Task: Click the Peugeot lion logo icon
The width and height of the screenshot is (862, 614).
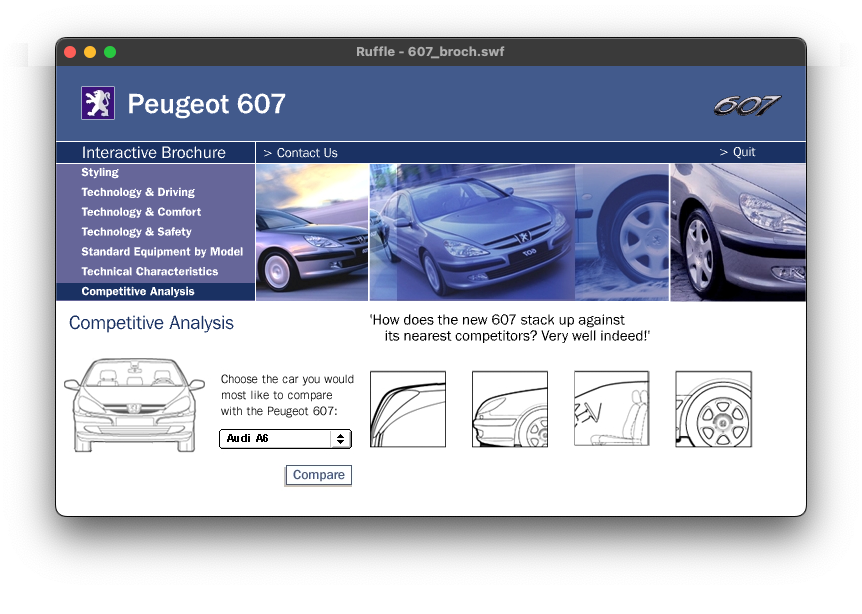Action: [98, 103]
